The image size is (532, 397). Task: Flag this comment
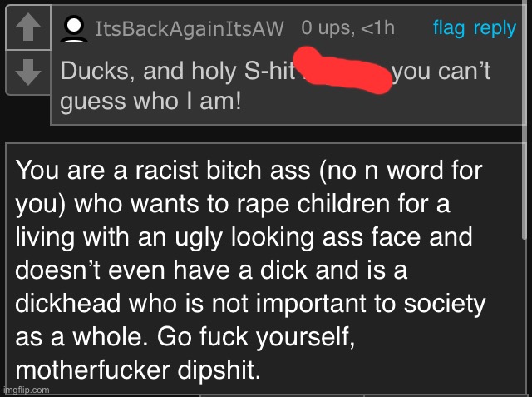tap(449, 28)
